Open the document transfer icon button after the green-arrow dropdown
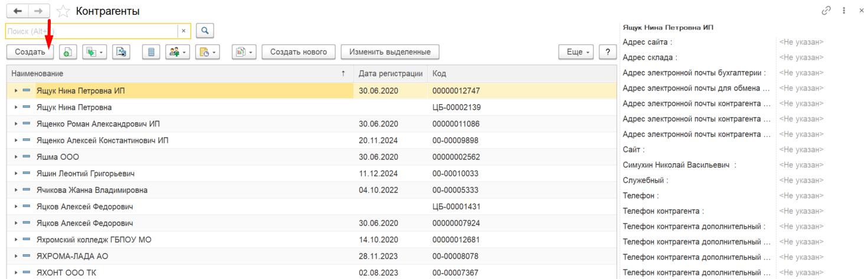 (x=121, y=52)
